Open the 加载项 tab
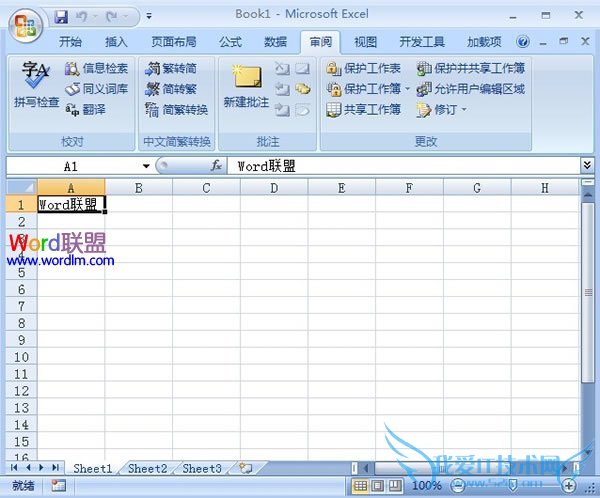This screenshot has height=498, width=600. point(484,42)
